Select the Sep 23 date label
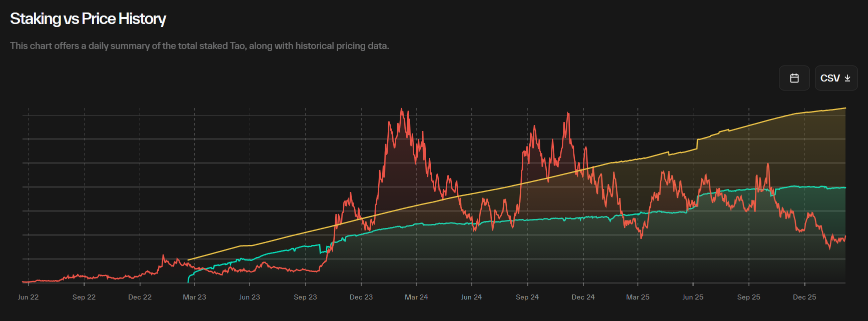 pyautogui.click(x=305, y=297)
